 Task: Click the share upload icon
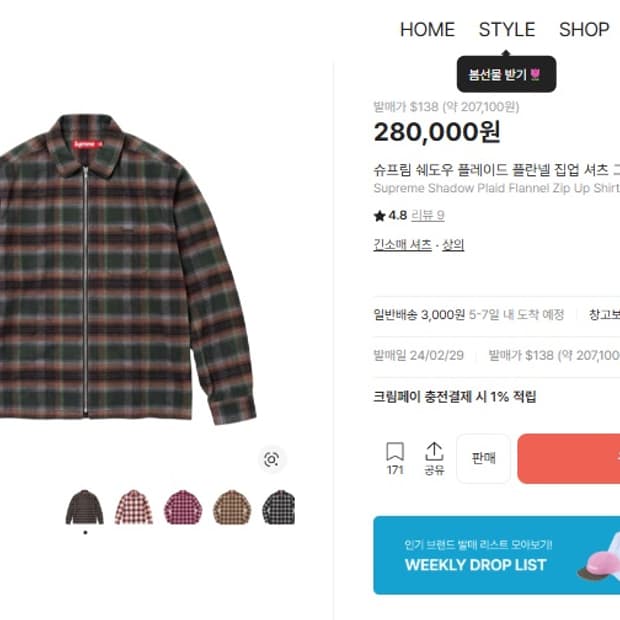pos(434,452)
